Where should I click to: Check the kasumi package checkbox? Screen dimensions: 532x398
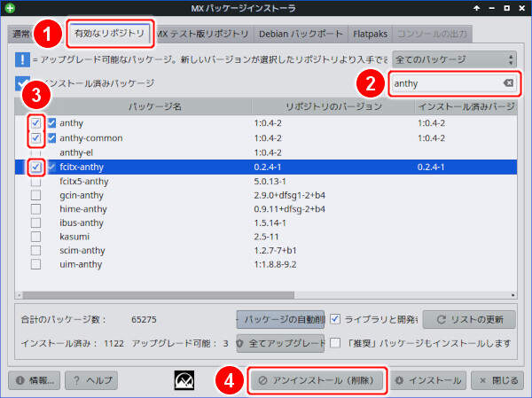tap(35, 237)
